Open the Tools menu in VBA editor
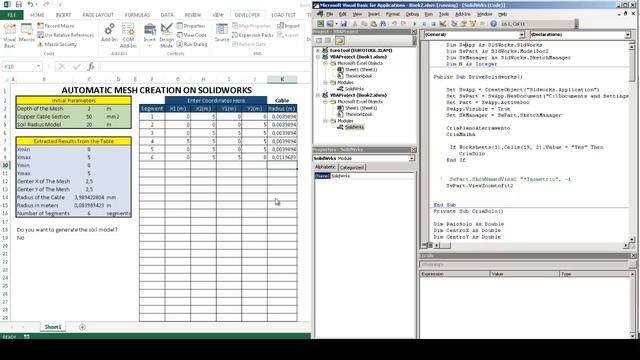Image resolution: width=640 pixels, height=360 pixels. (444, 14)
